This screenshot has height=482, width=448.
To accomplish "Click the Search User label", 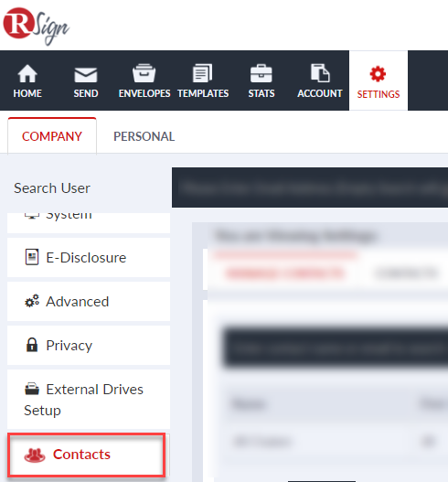I will [52, 188].
